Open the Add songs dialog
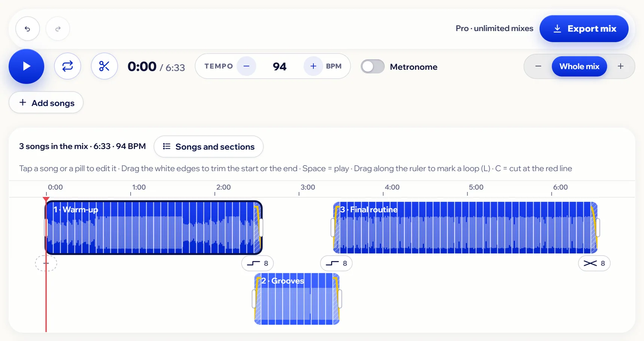 (x=46, y=103)
